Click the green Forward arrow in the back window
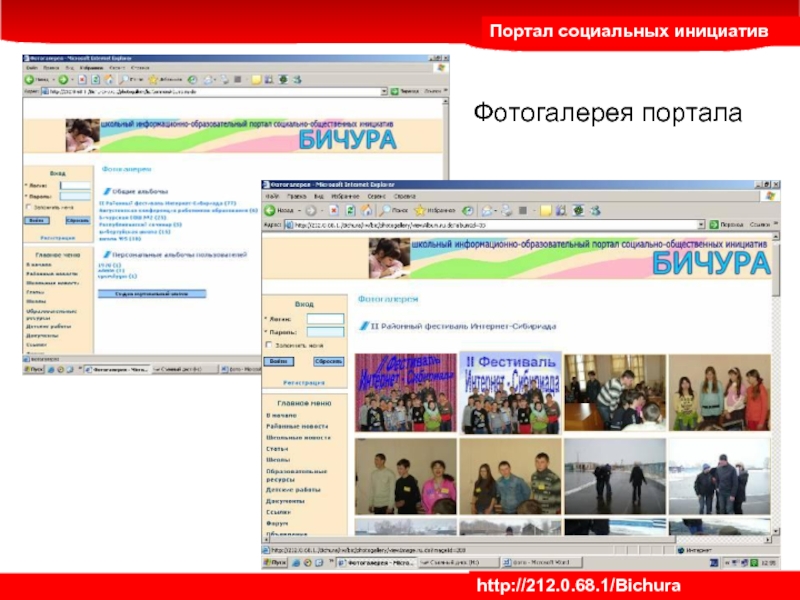The width and height of the screenshot is (800, 600). click(x=63, y=80)
